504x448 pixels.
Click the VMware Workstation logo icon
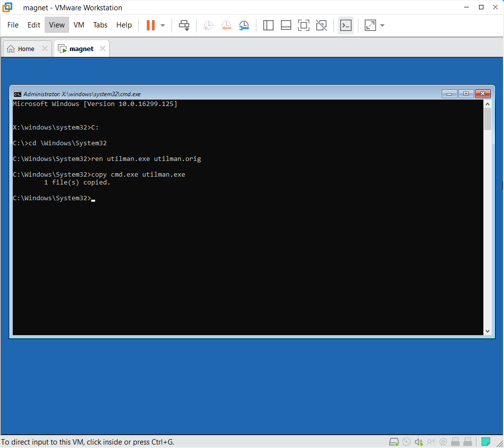(7, 7)
